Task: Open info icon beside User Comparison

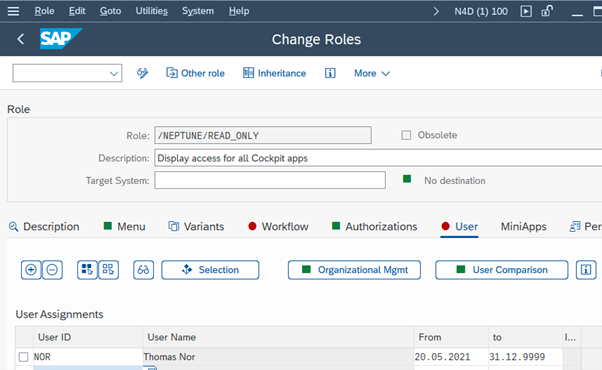Action: [586, 270]
